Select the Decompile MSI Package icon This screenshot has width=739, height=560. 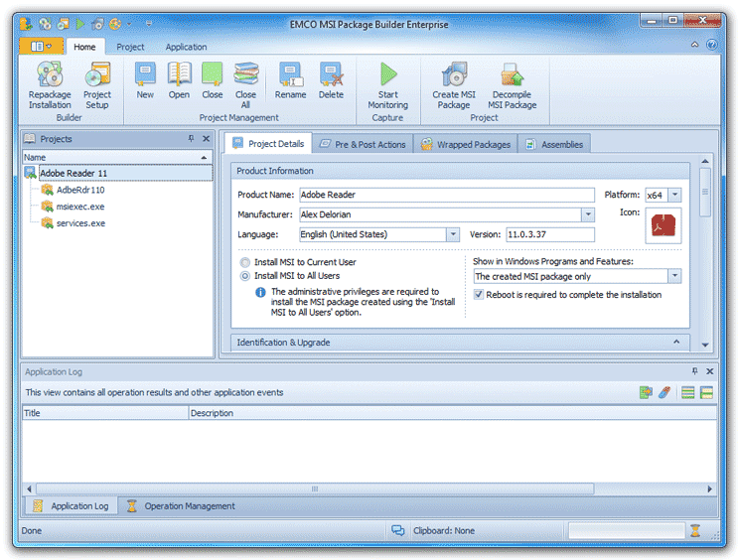512,74
